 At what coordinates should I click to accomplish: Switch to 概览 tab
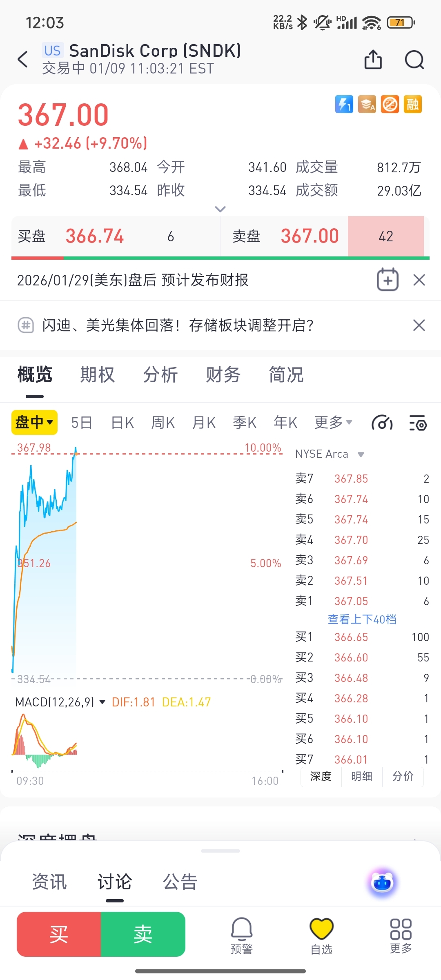coord(35,374)
